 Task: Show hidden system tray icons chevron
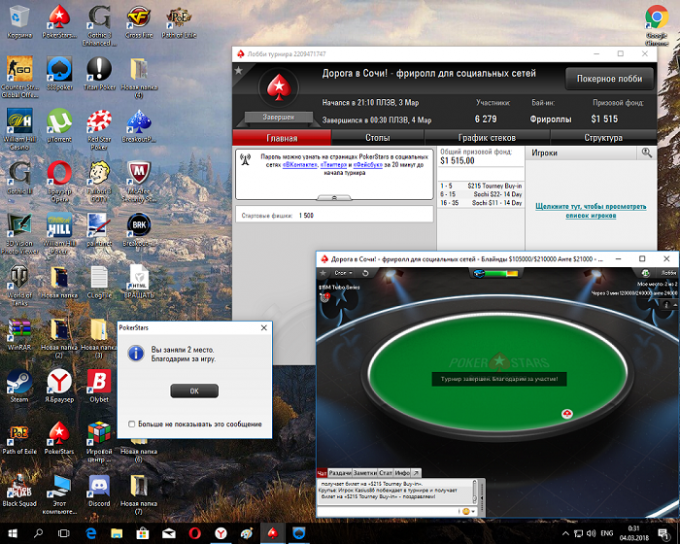tap(566, 533)
